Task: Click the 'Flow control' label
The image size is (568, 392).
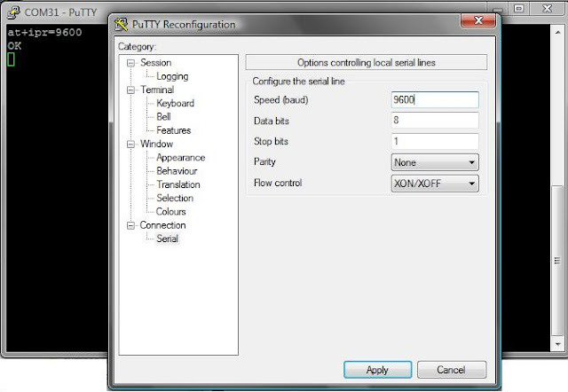Action: (278, 183)
